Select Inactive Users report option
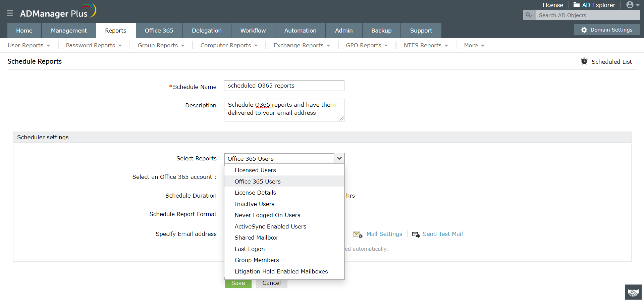 [284, 204]
